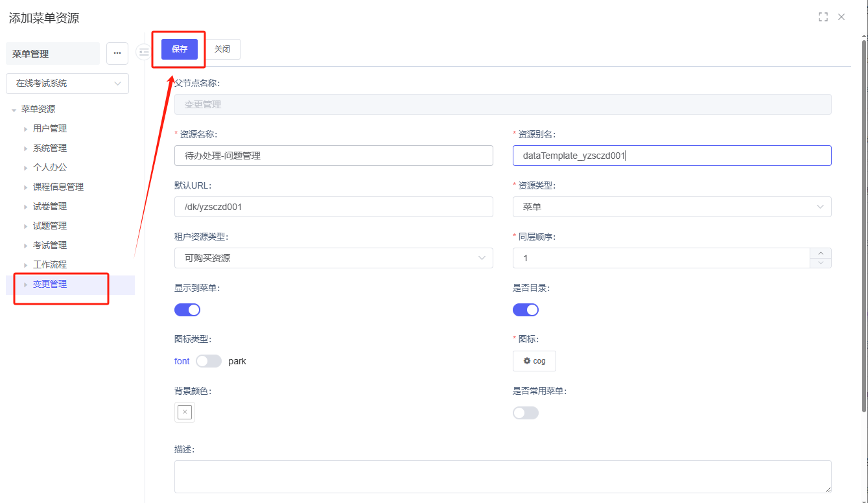Enable the 是否常用菜单 switch
Image resolution: width=868 pixels, height=503 pixels.
526,413
